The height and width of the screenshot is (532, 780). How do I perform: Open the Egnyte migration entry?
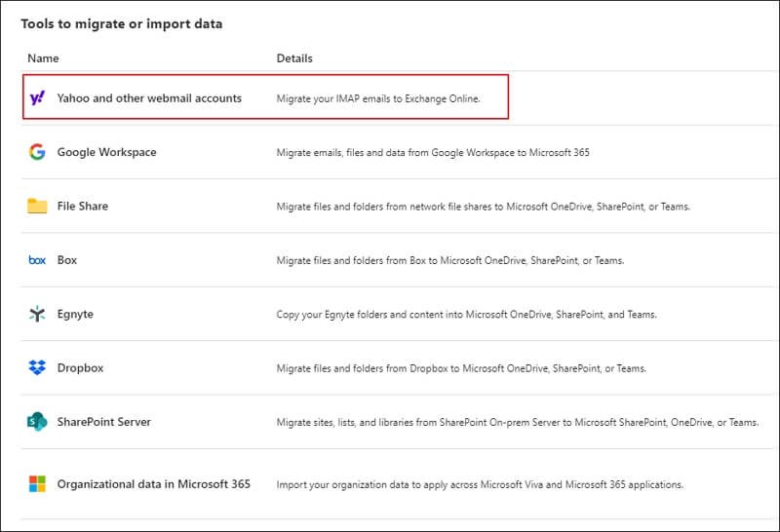(x=75, y=314)
